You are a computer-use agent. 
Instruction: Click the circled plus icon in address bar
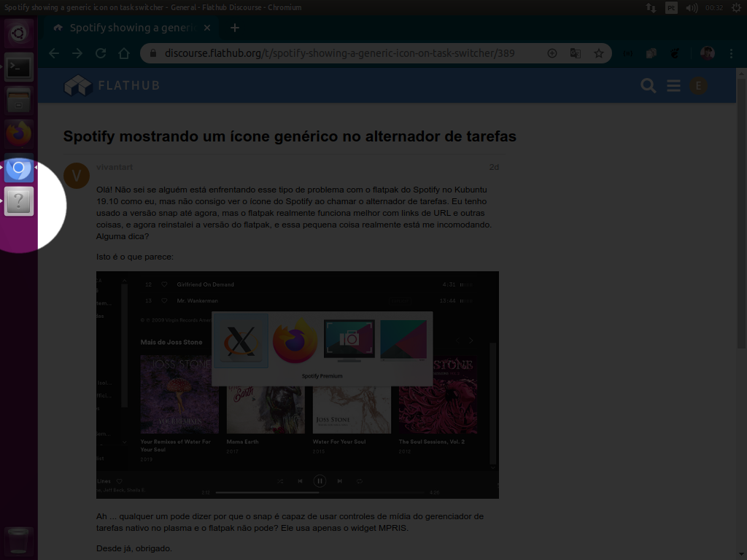click(552, 53)
